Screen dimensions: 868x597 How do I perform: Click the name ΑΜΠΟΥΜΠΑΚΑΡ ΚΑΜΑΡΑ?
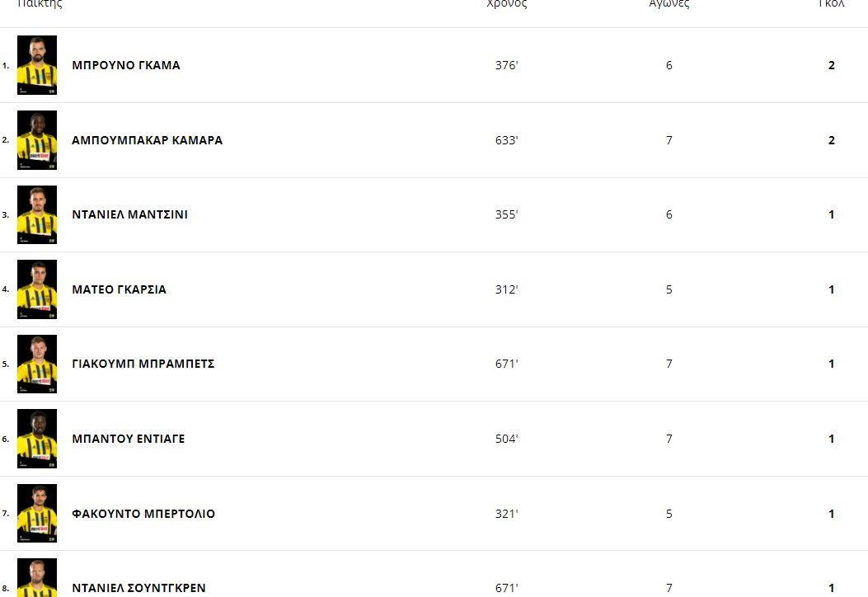pyautogui.click(x=148, y=140)
